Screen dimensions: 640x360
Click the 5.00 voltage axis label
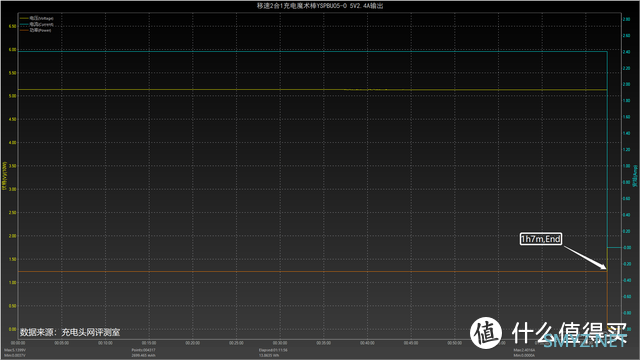[12, 96]
